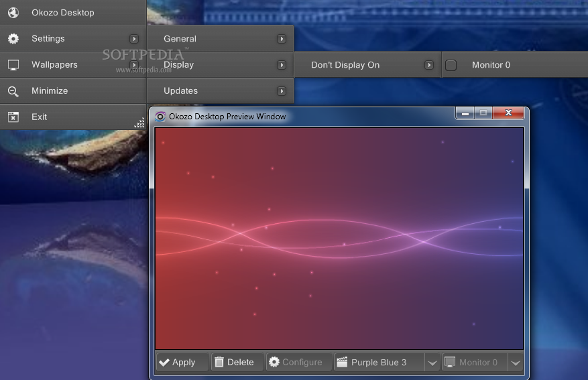The height and width of the screenshot is (380, 588).
Task: Expand the Updates submenu arrow
Action: click(x=281, y=91)
